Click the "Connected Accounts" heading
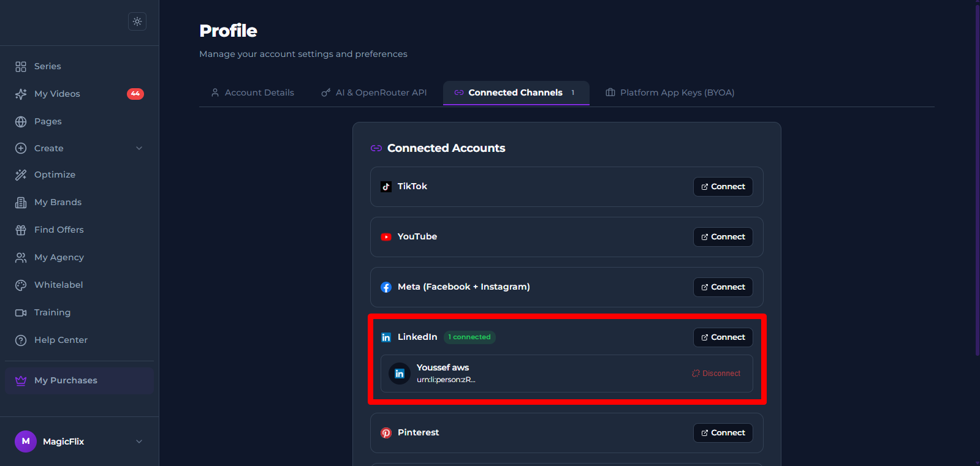This screenshot has height=466, width=980. [446, 148]
